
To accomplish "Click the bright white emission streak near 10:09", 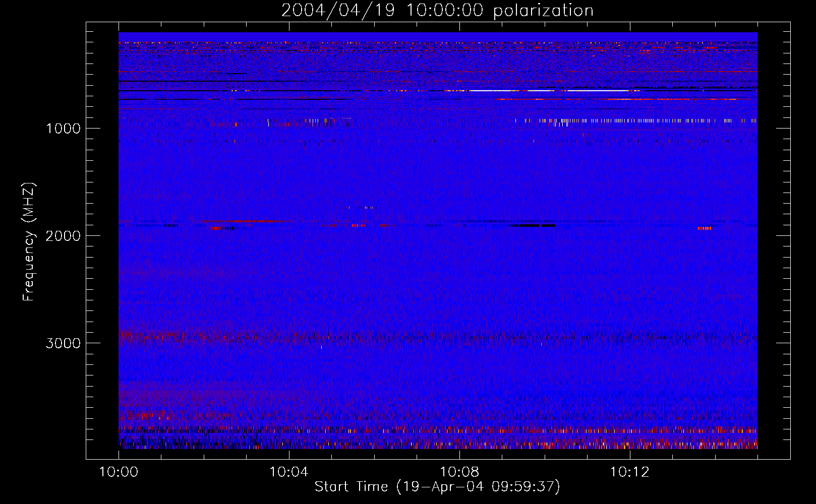I will (x=494, y=91).
